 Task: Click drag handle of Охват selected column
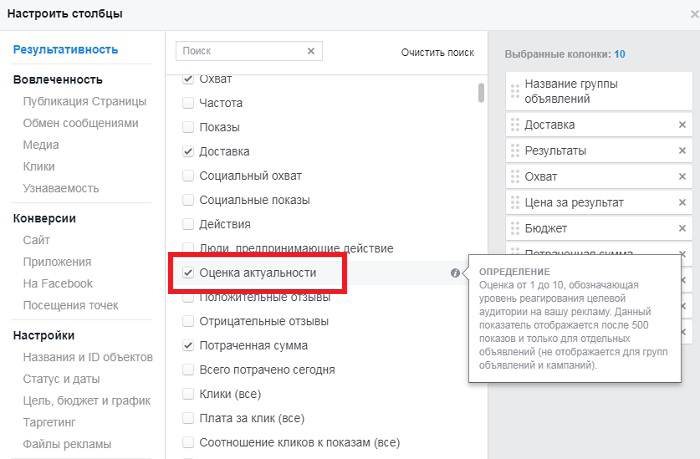pos(515,176)
